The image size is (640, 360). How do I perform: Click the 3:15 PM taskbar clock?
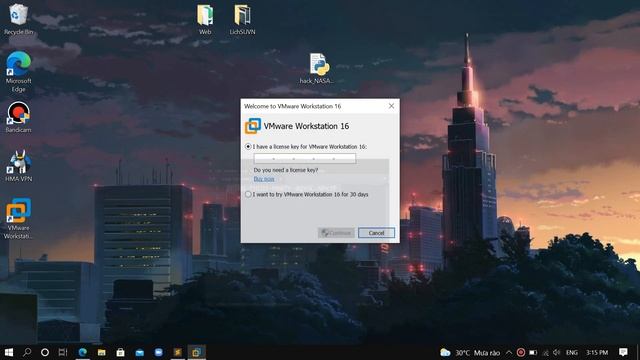point(597,352)
